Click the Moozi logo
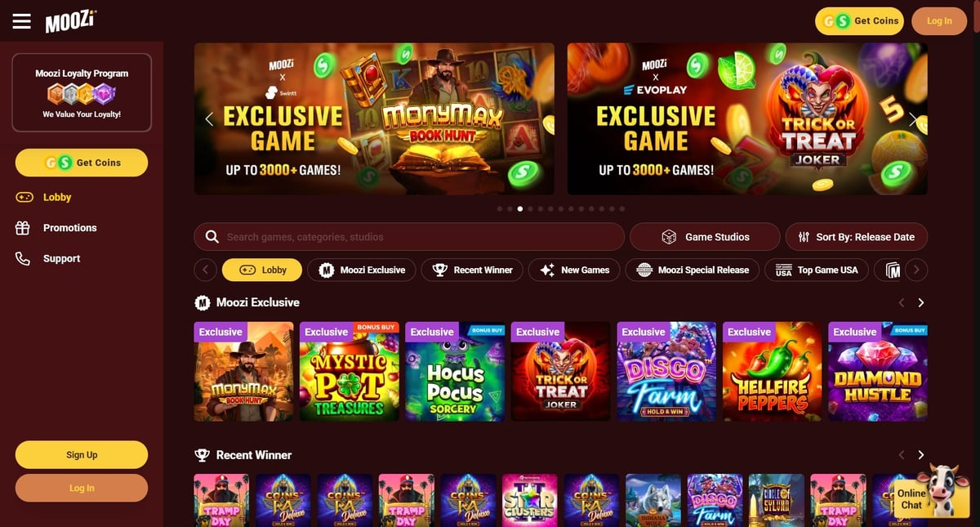 (x=70, y=20)
